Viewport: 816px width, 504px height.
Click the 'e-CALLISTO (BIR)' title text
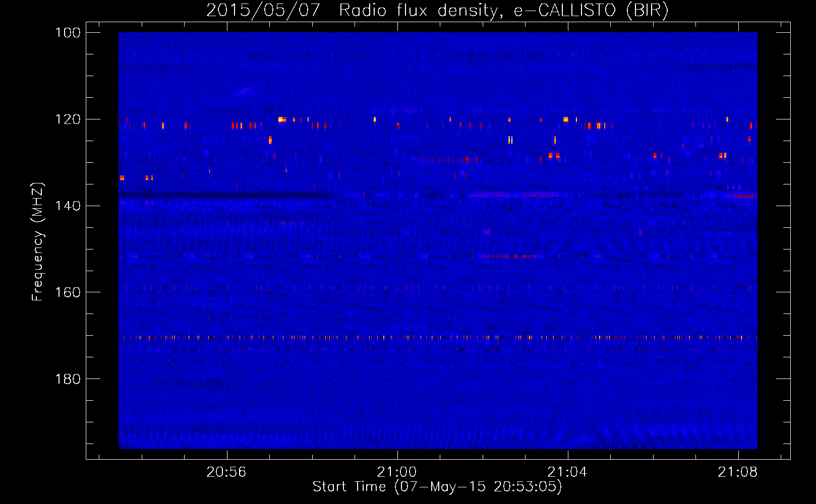[591, 10]
